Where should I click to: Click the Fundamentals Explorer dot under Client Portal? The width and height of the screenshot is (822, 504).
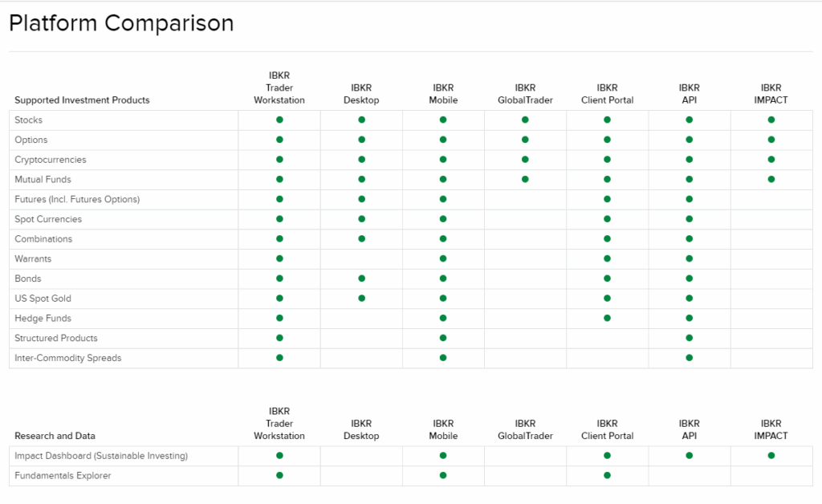pyautogui.click(x=607, y=475)
